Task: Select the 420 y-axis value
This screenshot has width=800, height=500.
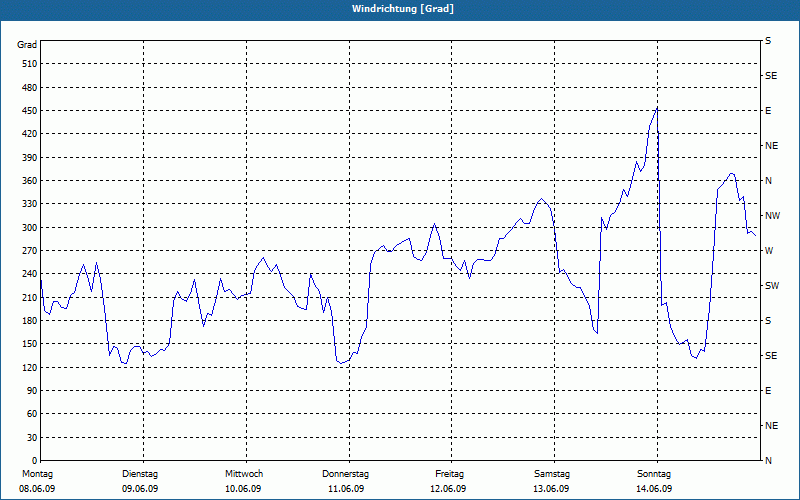Action: tap(30, 134)
